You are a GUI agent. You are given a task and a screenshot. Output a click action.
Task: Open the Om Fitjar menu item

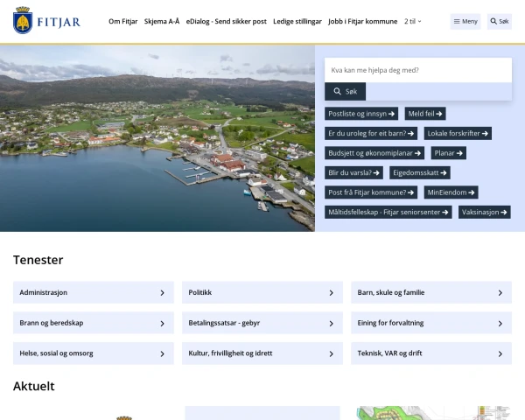point(123,21)
